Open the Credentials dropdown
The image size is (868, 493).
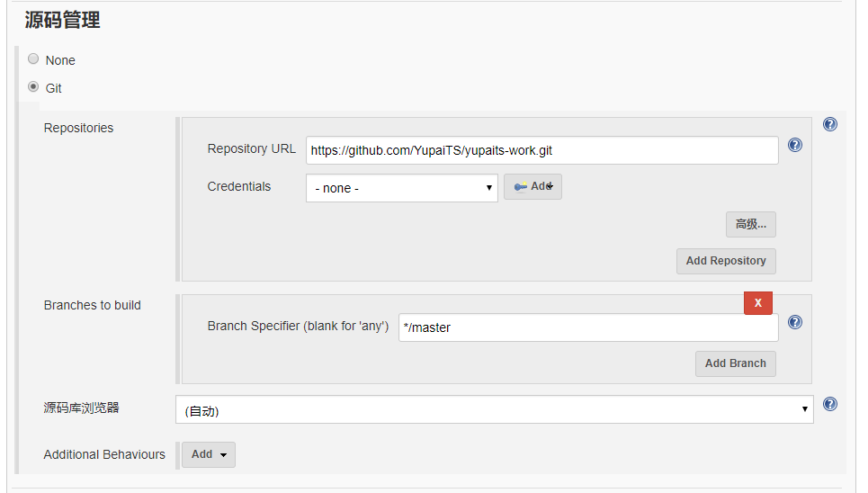[401, 188]
